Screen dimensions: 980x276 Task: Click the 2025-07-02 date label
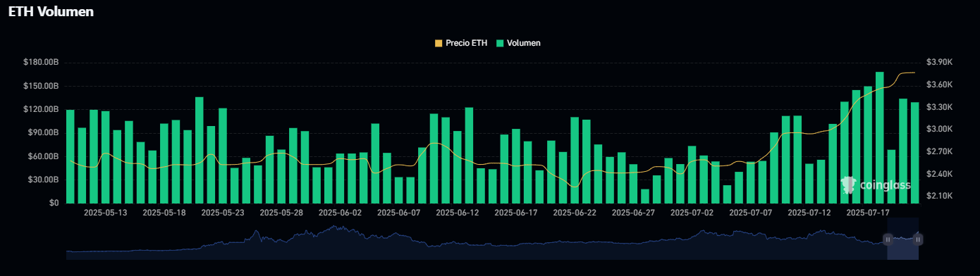pyautogui.click(x=692, y=212)
